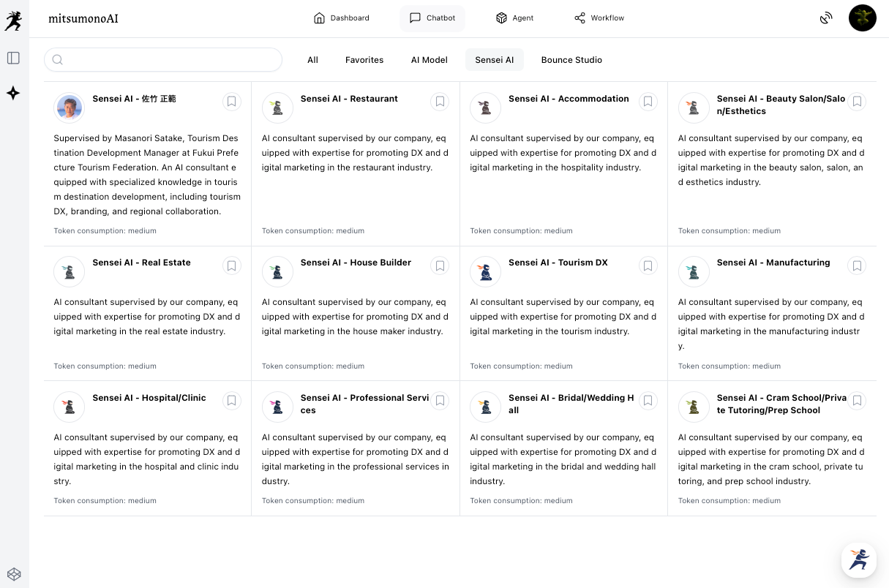Click the search magnifier icon

pyautogui.click(x=58, y=60)
